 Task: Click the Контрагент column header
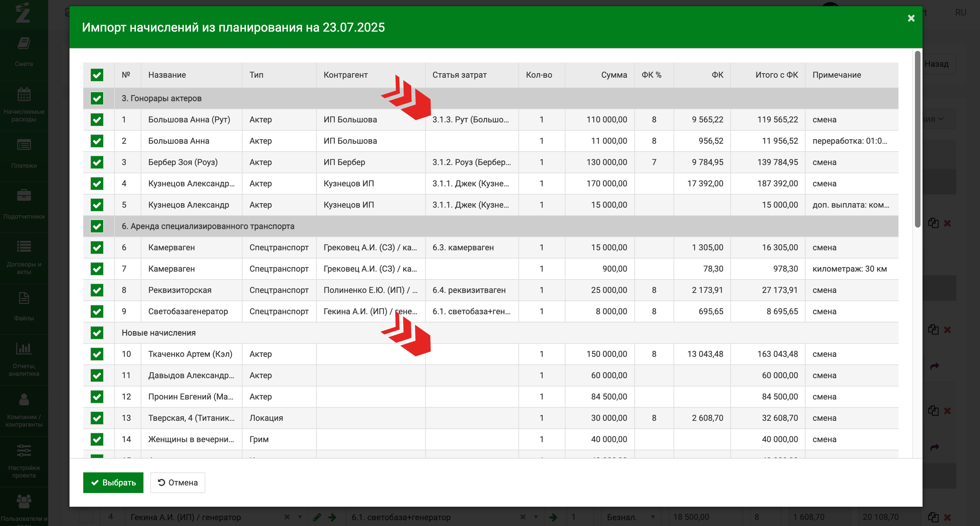[x=345, y=75]
